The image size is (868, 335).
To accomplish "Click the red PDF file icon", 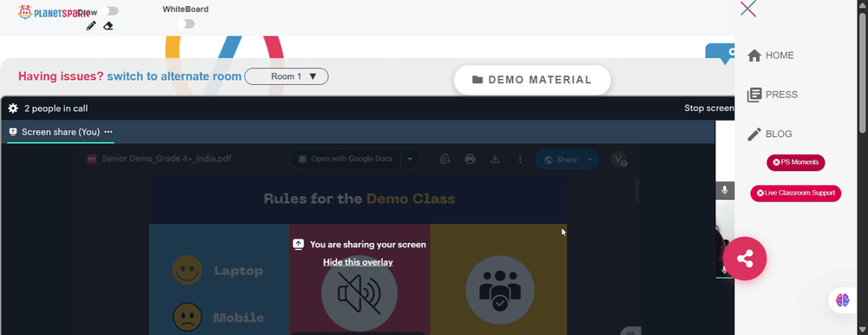I will coord(92,160).
